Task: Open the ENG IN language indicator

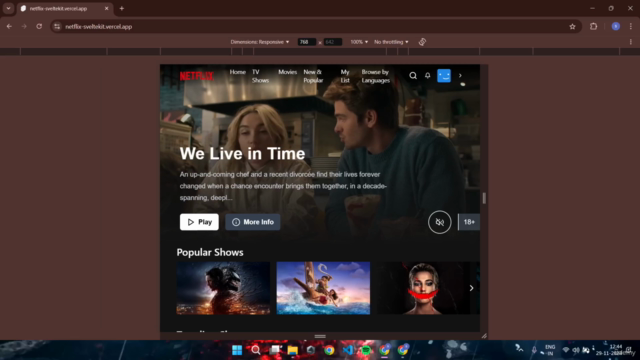Action: [550, 350]
